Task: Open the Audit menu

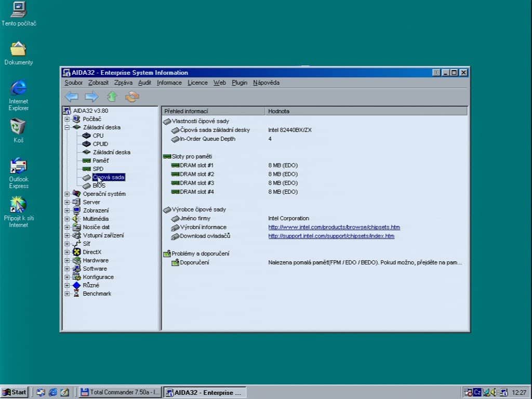Action: coord(144,83)
